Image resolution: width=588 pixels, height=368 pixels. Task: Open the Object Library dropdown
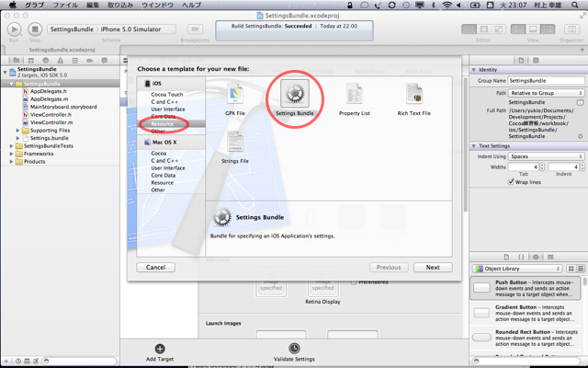tap(518, 269)
